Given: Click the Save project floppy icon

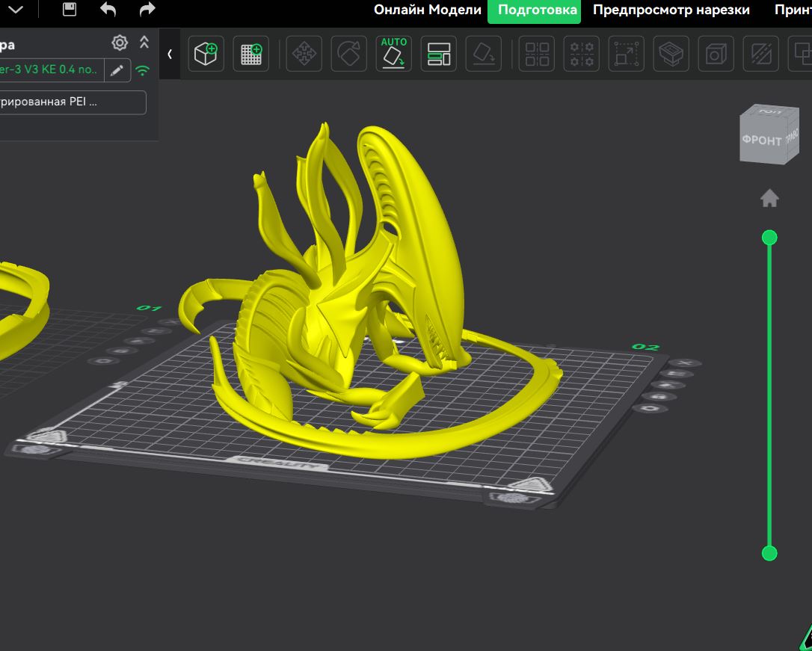Looking at the screenshot, I should pyautogui.click(x=70, y=9).
